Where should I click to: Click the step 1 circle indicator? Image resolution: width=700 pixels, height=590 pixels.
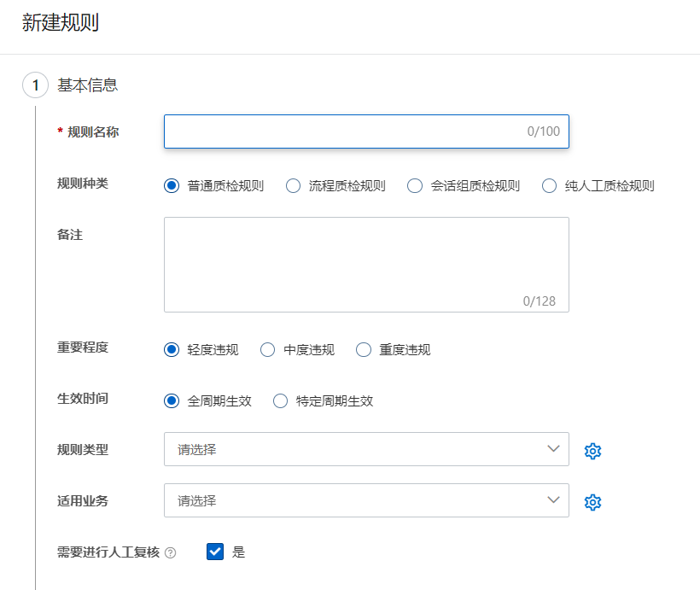click(x=35, y=85)
